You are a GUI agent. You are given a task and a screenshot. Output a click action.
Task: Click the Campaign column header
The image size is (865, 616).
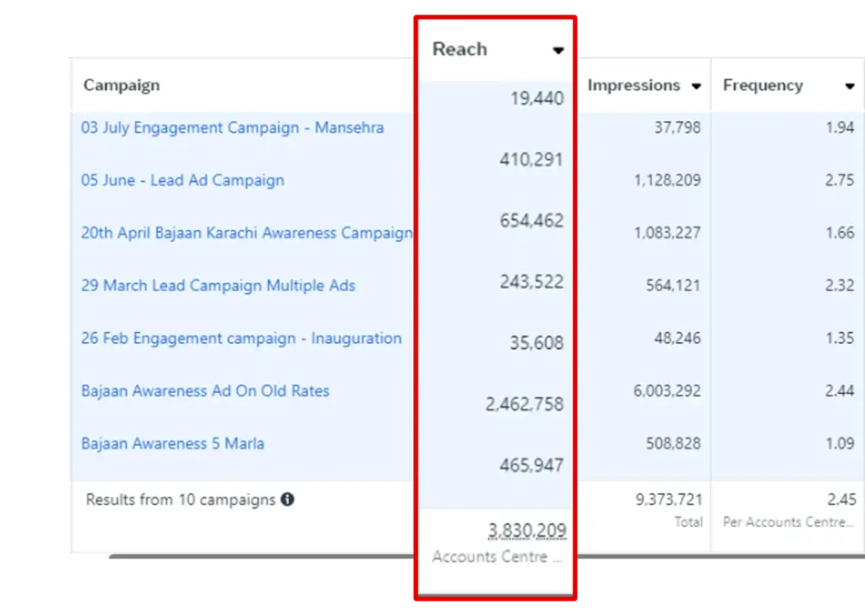tap(122, 85)
